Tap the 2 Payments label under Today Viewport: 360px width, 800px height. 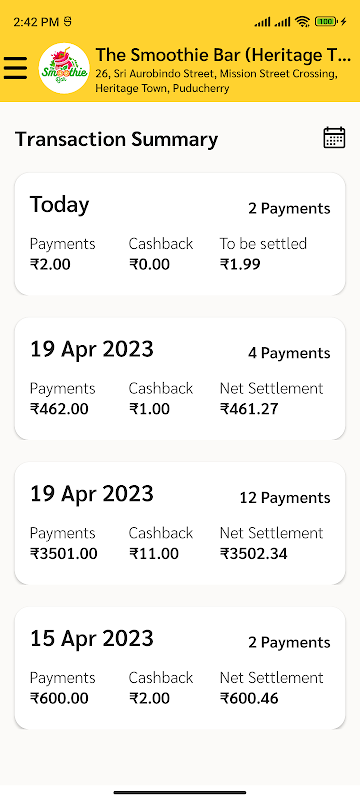[x=289, y=209]
